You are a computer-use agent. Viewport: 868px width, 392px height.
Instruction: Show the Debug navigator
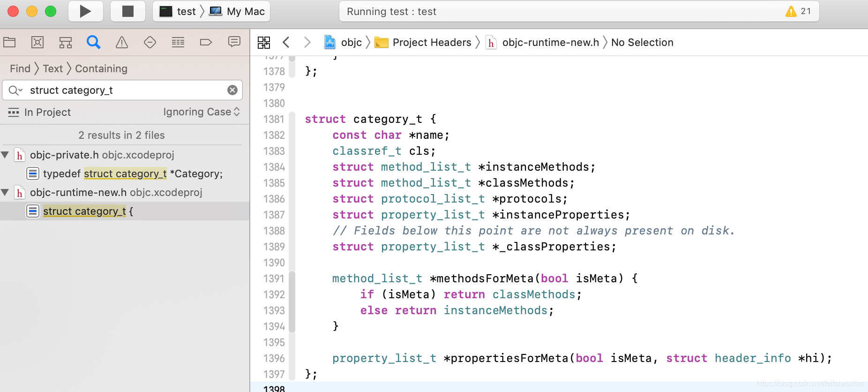click(x=178, y=42)
